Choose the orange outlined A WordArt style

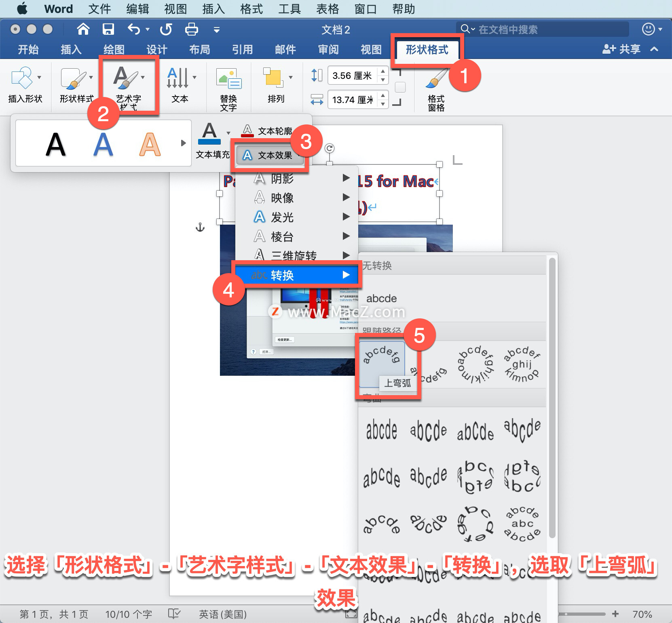point(150,144)
